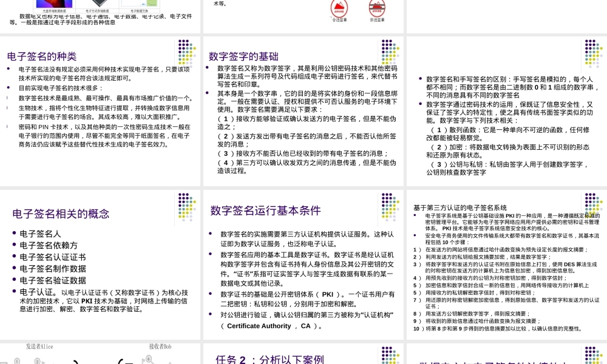Click the bullet item 电子签名人

click(40, 234)
